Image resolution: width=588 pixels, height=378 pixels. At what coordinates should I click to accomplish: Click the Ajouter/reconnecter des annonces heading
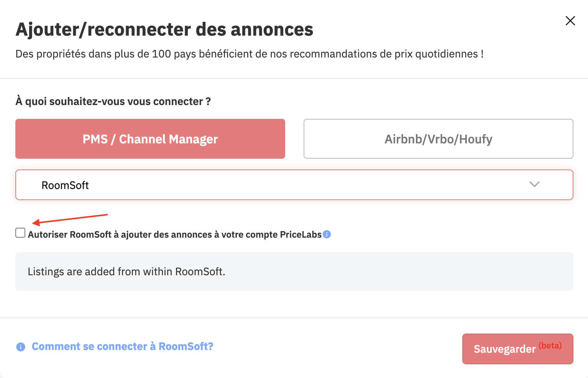(x=164, y=30)
